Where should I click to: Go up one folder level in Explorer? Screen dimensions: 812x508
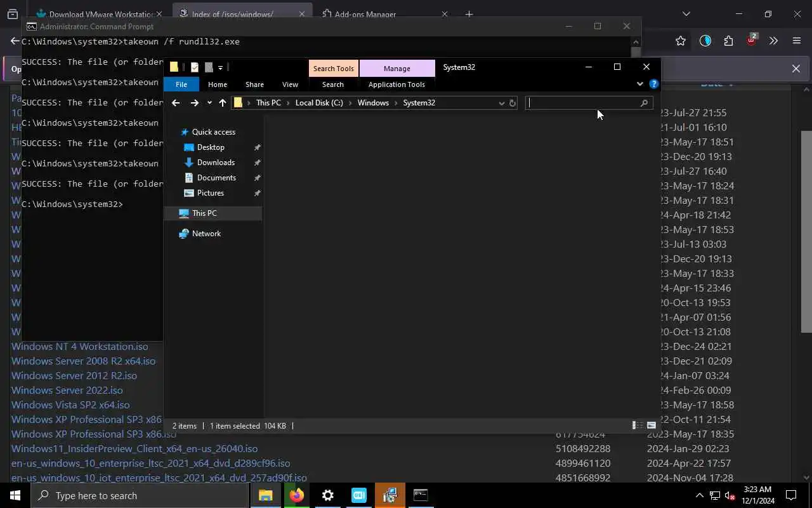(222, 103)
